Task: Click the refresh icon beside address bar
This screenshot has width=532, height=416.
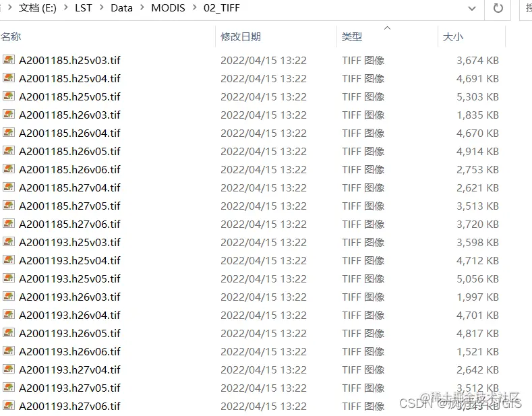Action: [x=498, y=8]
